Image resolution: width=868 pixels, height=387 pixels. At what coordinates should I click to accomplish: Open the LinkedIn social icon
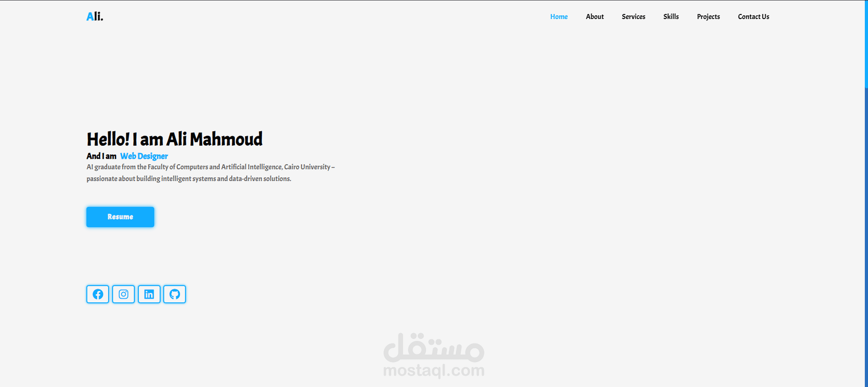(x=149, y=294)
